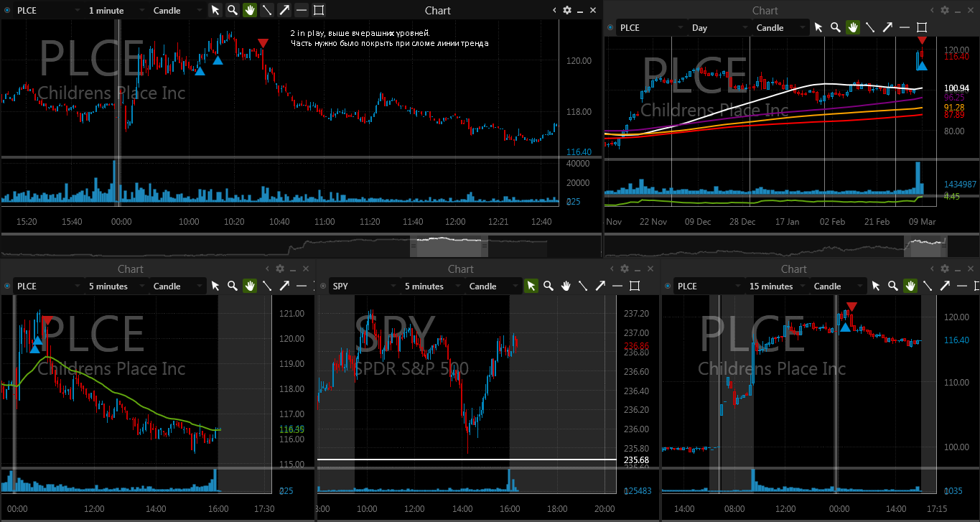The width and height of the screenshot is (980, 522).
Task: Open the 15 minutes timeframe dropdown
Action: (x=777, y=286)
